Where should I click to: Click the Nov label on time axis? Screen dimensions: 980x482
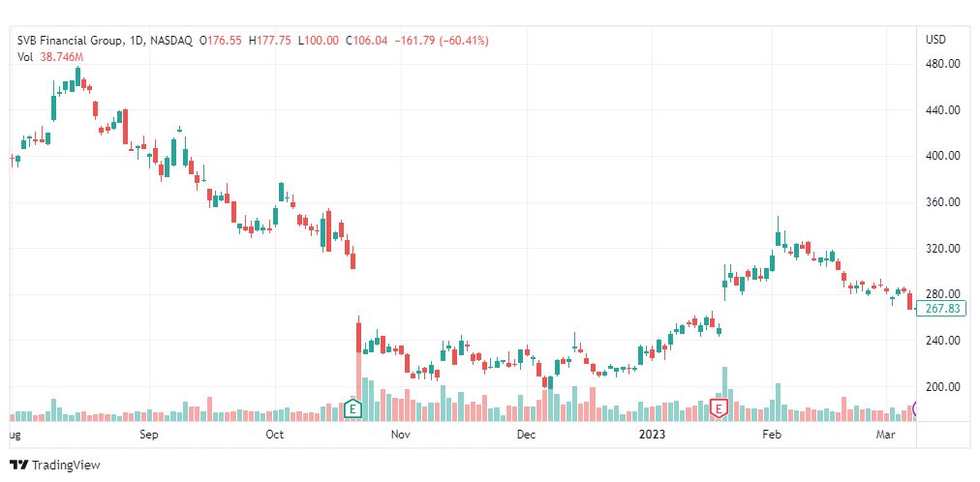[401, 434]
